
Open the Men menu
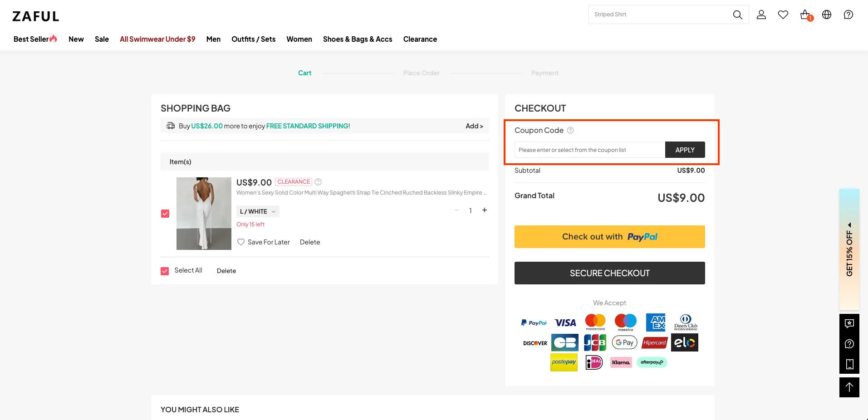[213, 39]
